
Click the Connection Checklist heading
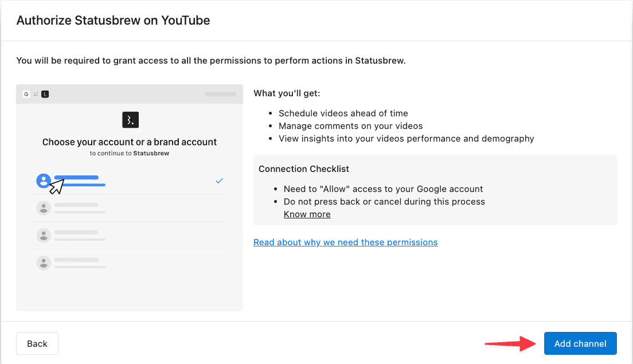click(303, 169)
